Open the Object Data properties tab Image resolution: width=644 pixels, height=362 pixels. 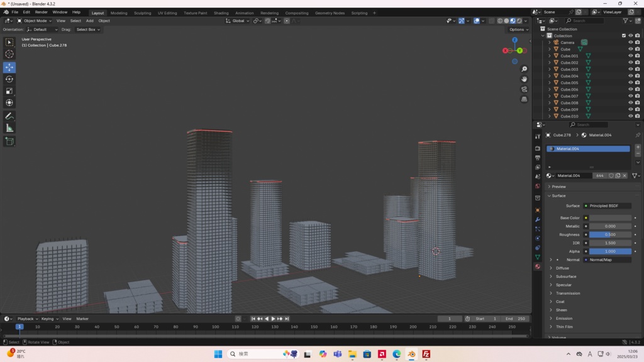(538, 257)
